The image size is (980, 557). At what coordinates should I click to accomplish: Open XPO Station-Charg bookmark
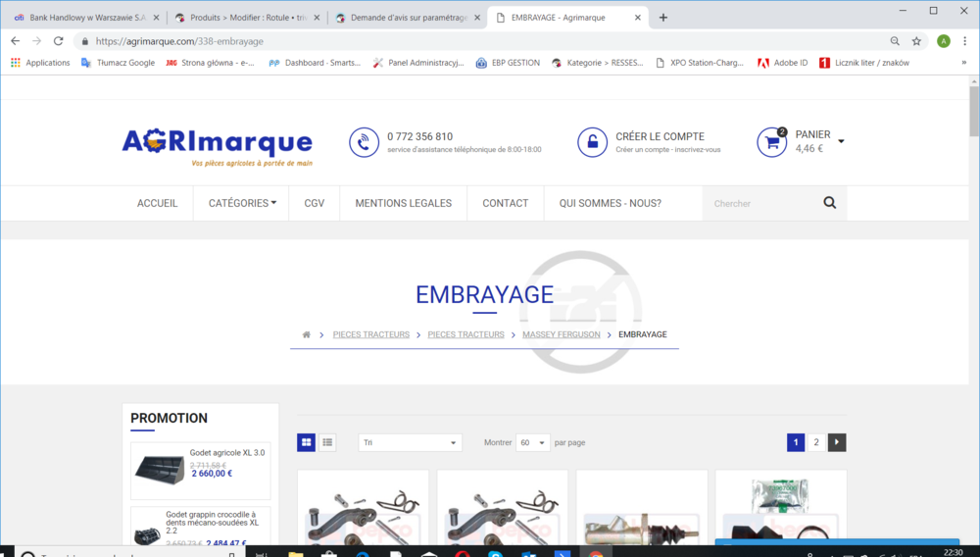click(700, 63)
